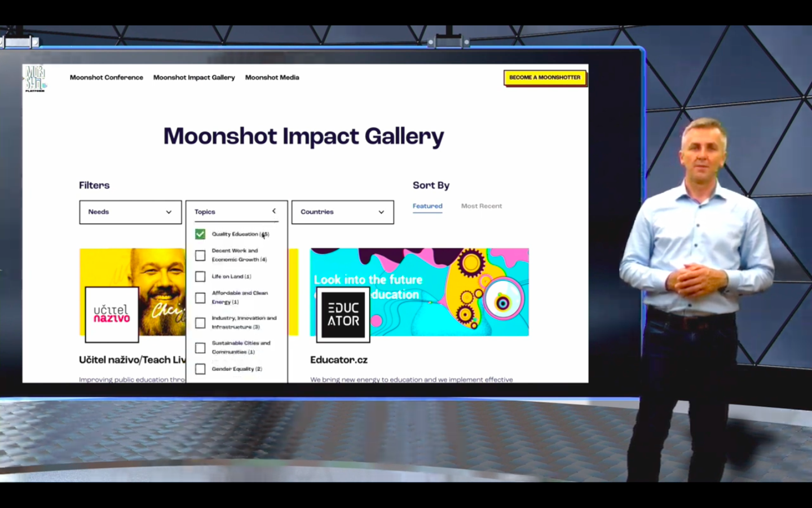Click the Moonshot Impact Gallery page heading
This screenshot has height=508, width=812.
(x=304, y=137)
